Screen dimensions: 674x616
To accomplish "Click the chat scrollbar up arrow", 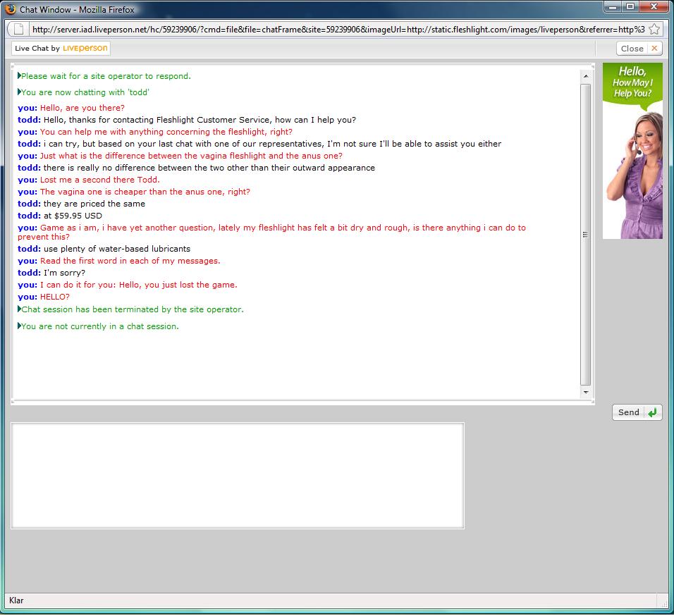I will [585, 76].
